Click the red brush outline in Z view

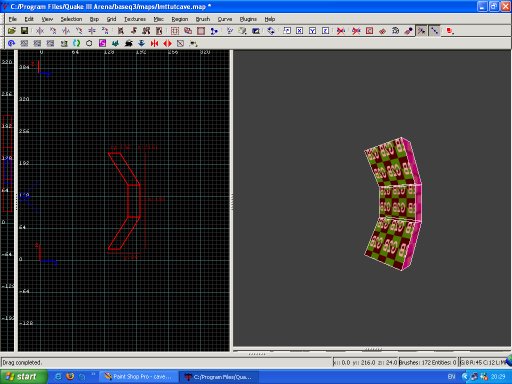[x=7, y=163]
